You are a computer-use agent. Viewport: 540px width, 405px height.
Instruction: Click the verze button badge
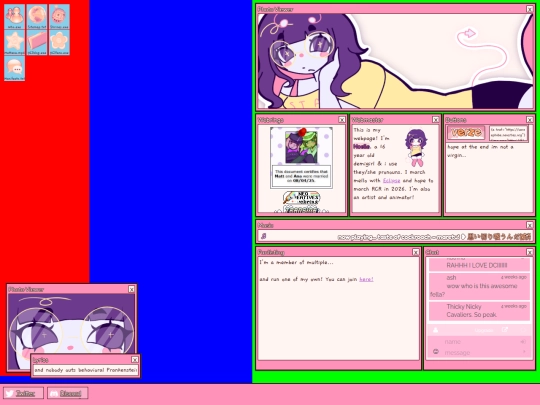(x=466, y=133)
